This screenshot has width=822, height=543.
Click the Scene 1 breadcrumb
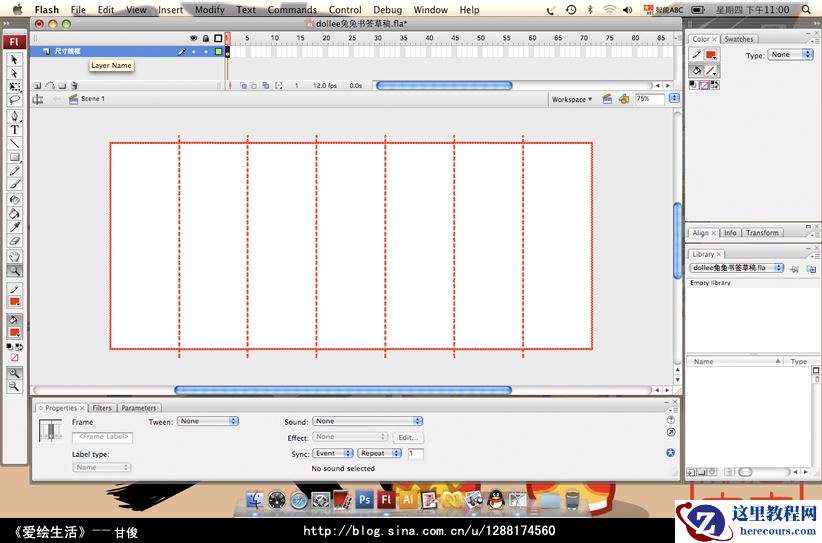pyautogui.click(x=91, y=99)
